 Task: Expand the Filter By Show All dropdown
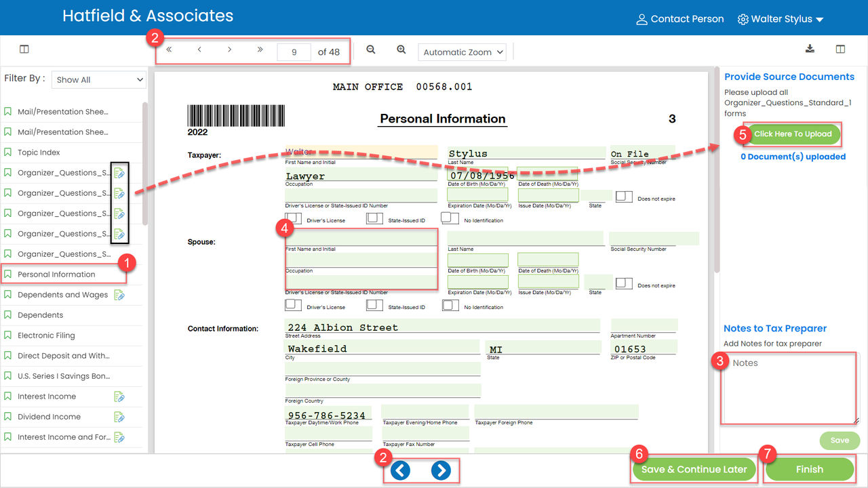(x=99, y=79)
